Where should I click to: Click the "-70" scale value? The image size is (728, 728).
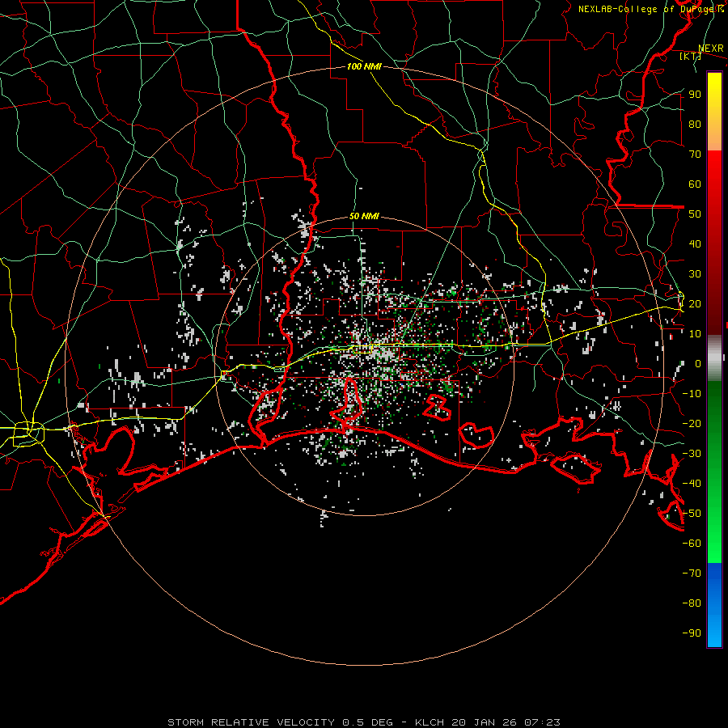coord(692,574)
